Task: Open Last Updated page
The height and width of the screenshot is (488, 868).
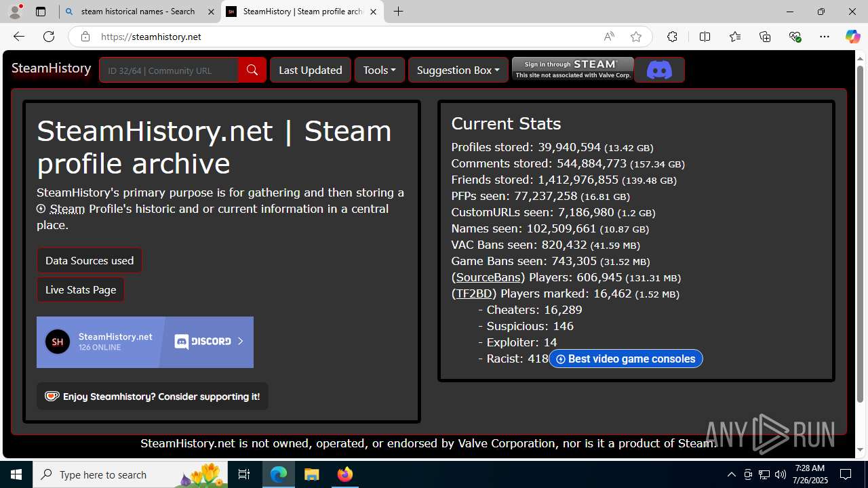Action: coord(311,70)
